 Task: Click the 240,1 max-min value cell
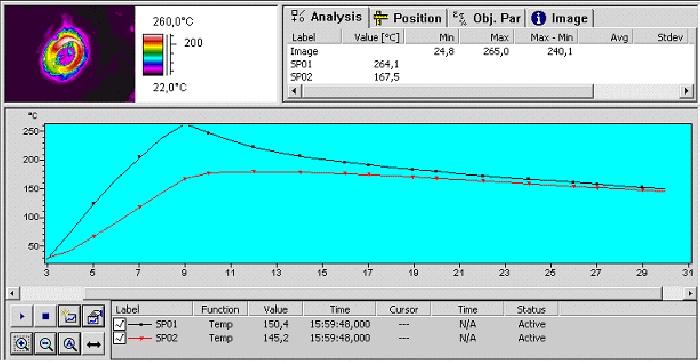coord(560,51)
